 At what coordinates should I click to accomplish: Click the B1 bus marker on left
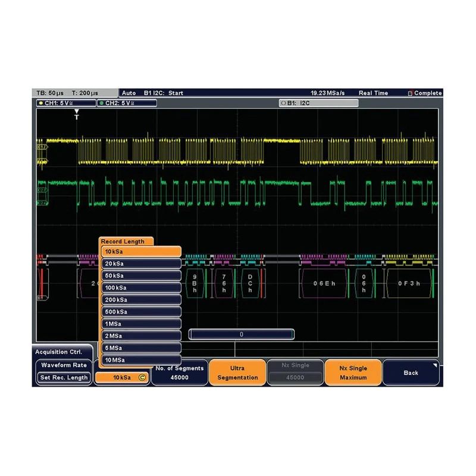pos(42,298)
